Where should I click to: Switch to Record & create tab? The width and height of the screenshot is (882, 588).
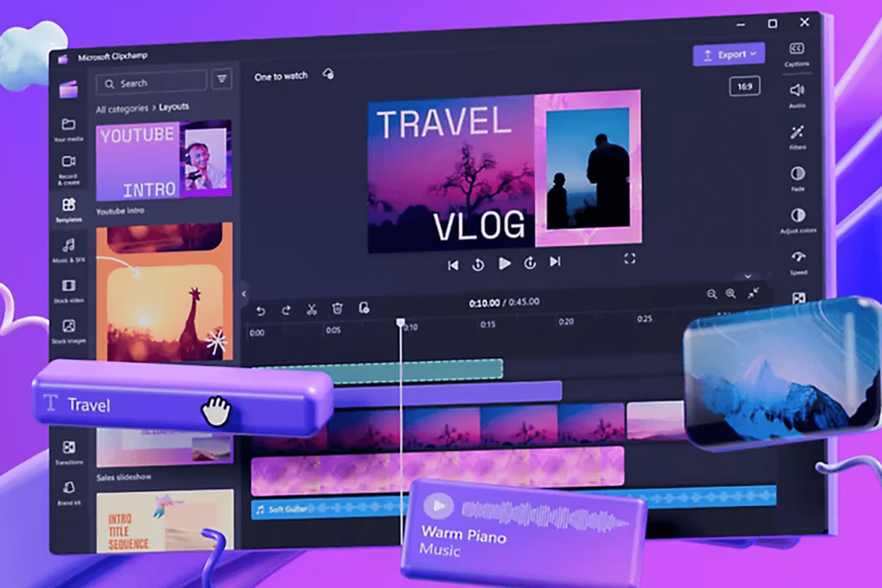pos(68,163)
